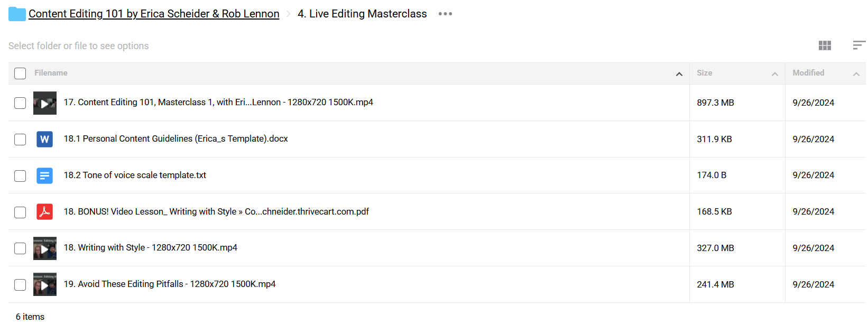This screenshot has width=868, height=324.
Task: Go to Content Editing 101 parent folder link
Action: coord(154,14)
